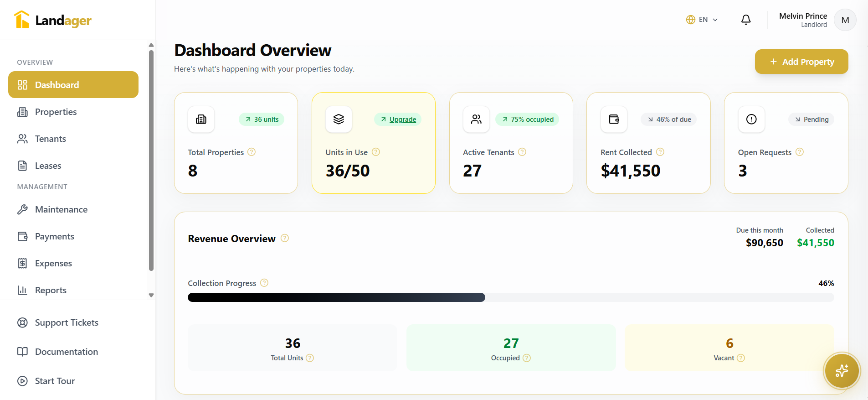Open the AI assistant sparkle button
Viewport: 868px width, 400px height.
point(841,371)
